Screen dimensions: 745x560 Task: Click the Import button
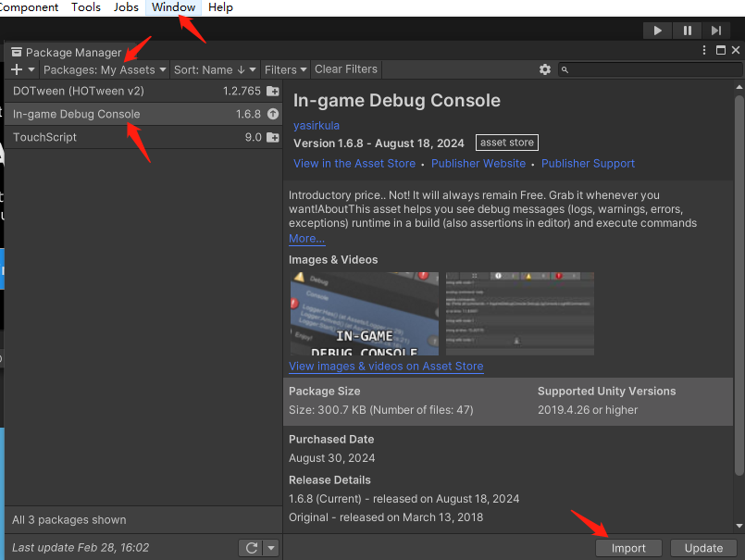tap(628, 548)
